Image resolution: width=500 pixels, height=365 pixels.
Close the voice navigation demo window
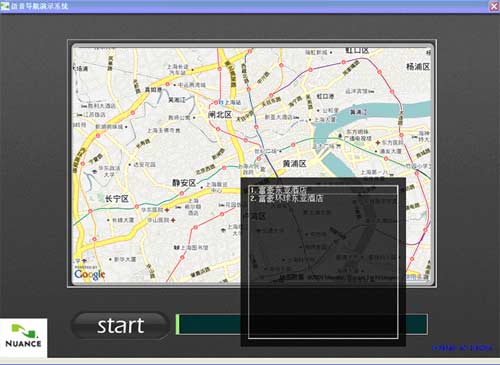(494, 6)
